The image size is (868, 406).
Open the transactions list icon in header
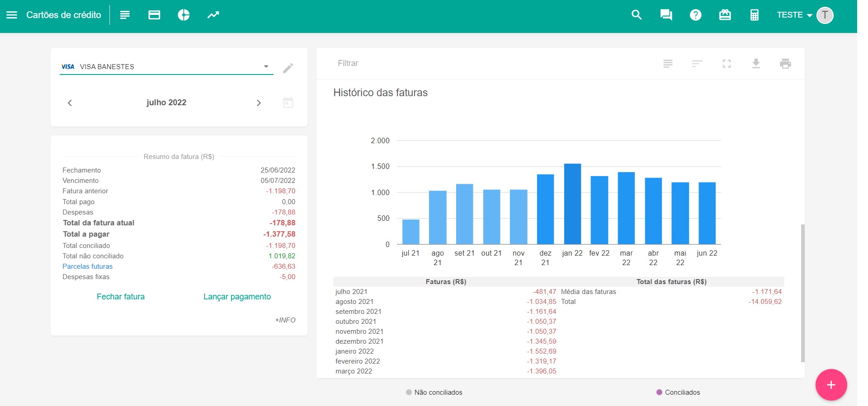[125, 15]
